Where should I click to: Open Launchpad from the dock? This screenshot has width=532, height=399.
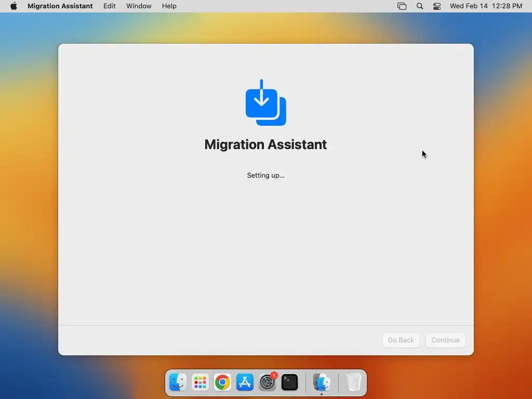(200, 382)
